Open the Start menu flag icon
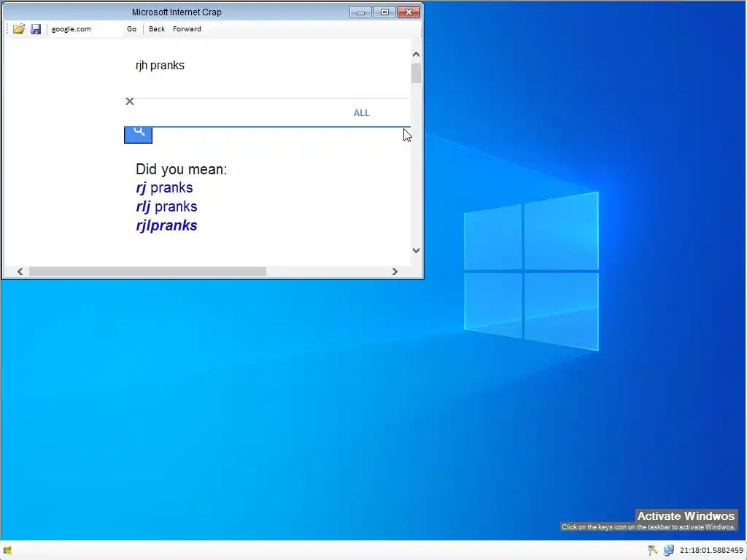747x560 pixels. point(7,551)
